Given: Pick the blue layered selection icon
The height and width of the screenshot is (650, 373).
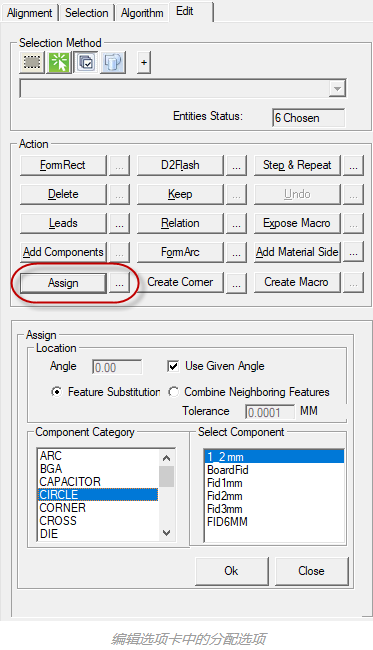Looking at the screenshot, I should click(113, 63).
